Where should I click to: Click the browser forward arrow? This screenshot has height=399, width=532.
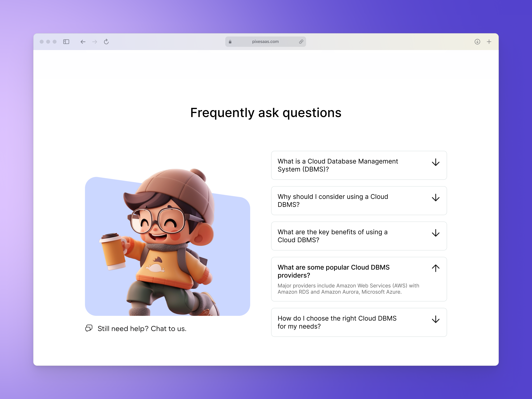coord(95,42)
